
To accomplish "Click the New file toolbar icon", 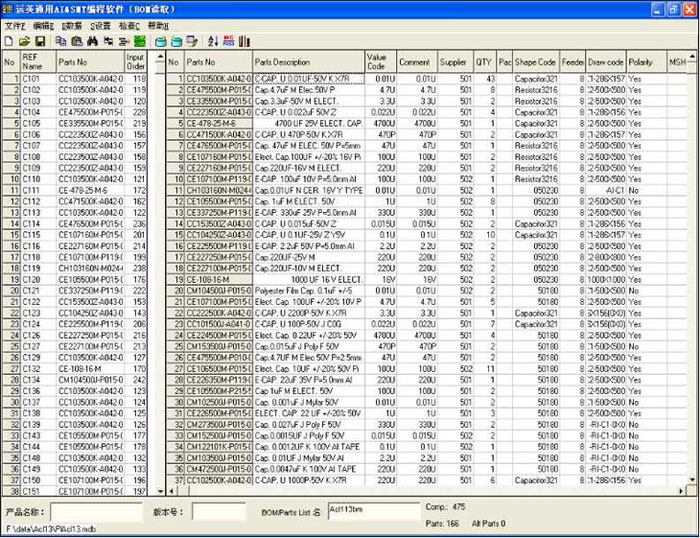I will click(10, 41).
